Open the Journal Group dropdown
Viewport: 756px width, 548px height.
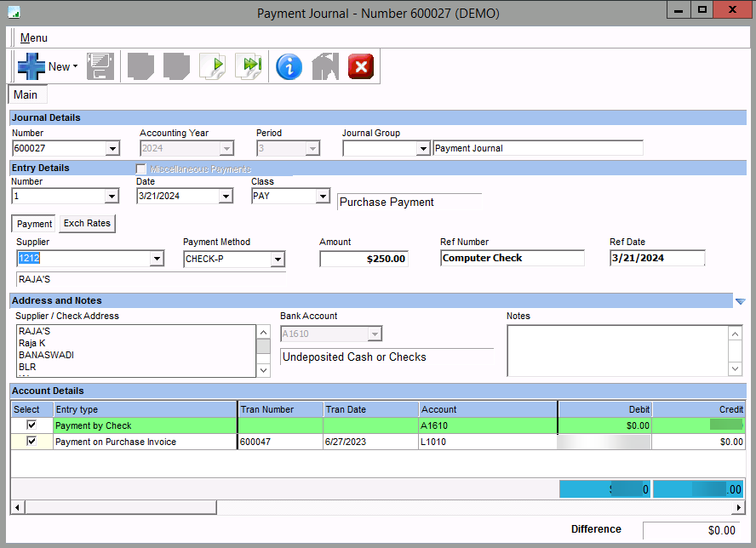click(x=423, y=149)
